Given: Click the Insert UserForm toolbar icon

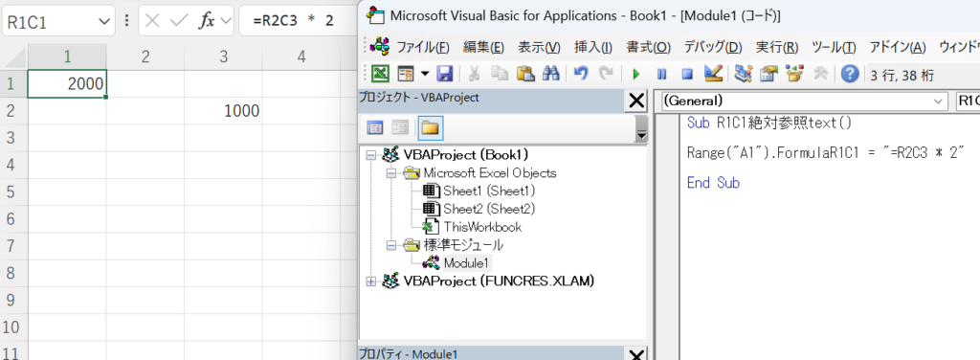Looking at the screenshot, I should (x=406, y=75).
